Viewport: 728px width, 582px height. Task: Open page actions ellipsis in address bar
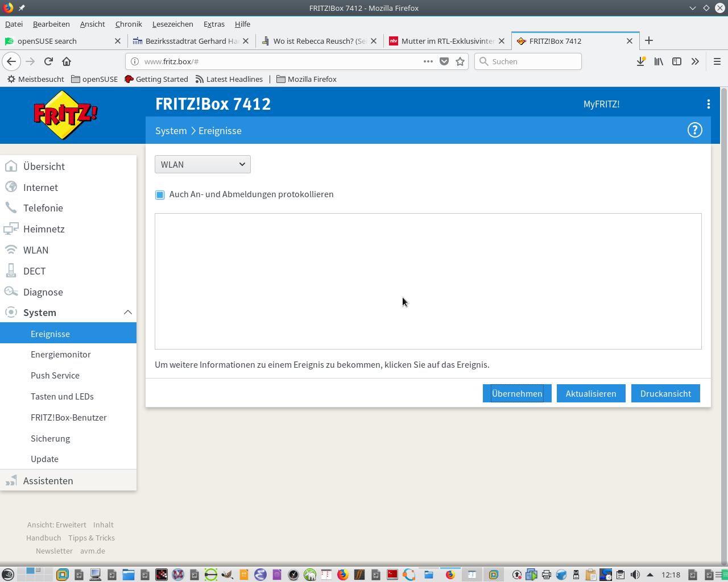pyautogui.click(x=428, y=61)
